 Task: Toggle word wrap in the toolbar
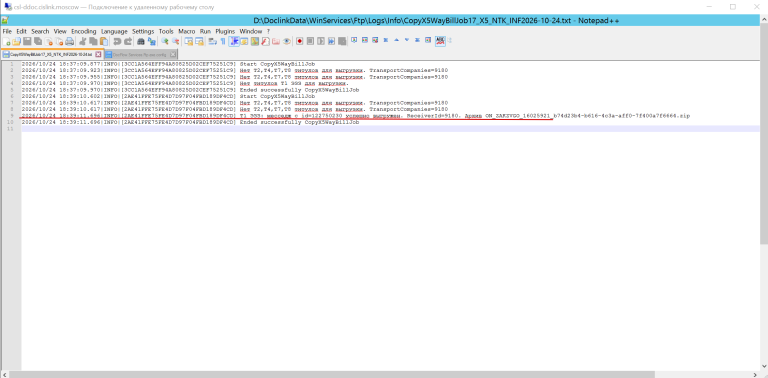[x=212, y=41]
